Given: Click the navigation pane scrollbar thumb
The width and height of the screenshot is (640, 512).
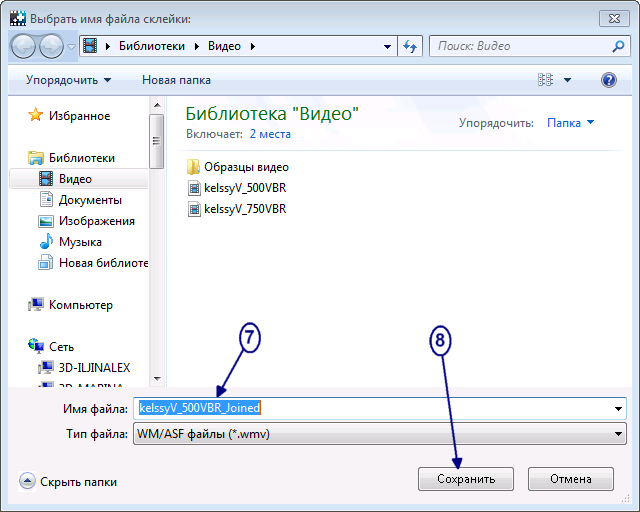Looking at the screenshot, I should (x=157, y=141).
